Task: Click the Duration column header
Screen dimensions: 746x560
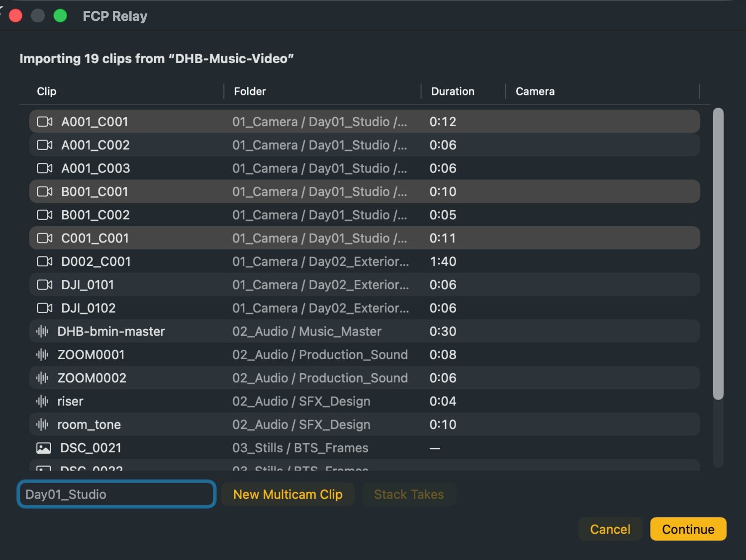Action: click(x=453, y=91)
